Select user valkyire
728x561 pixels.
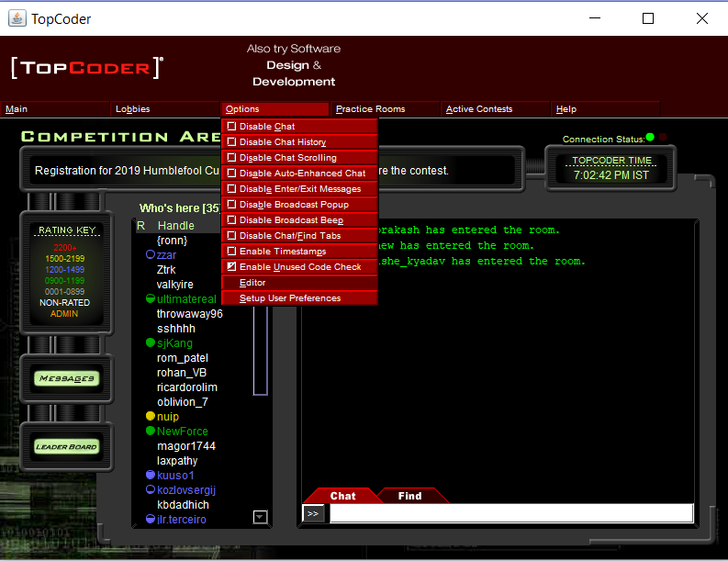click(x=175, y=285)
